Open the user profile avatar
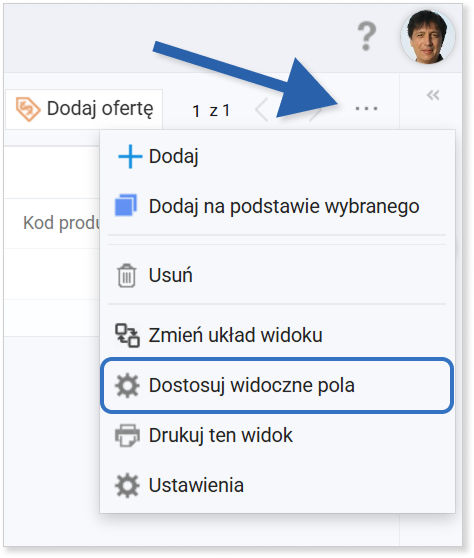 coord(428,37)
